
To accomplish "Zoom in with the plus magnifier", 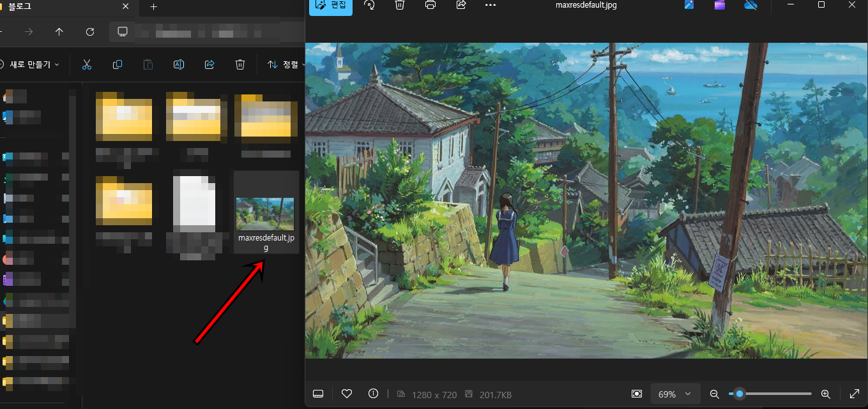I will pyautogui.click(x=825, y=394).
